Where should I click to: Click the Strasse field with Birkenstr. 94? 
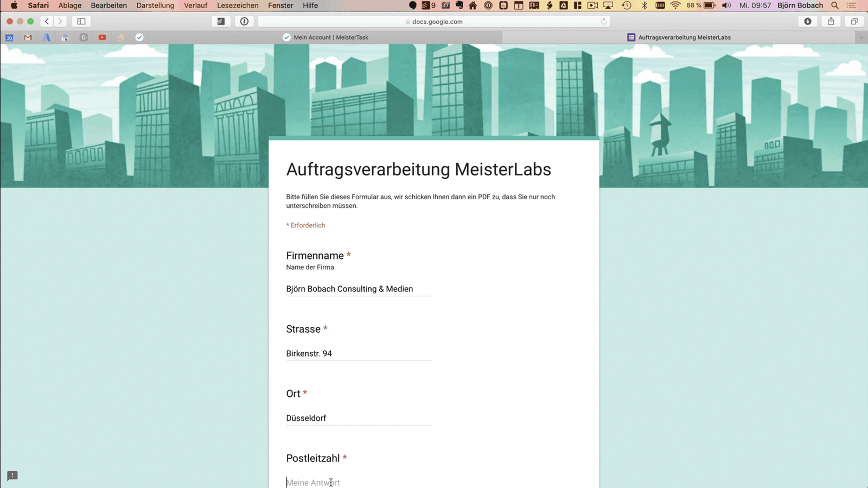[x=359, y=353]
